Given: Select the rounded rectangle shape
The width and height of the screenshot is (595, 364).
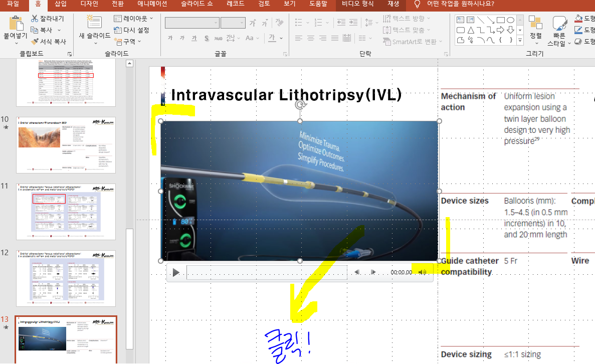Looking at the screenshot, I should click(460, 30).
